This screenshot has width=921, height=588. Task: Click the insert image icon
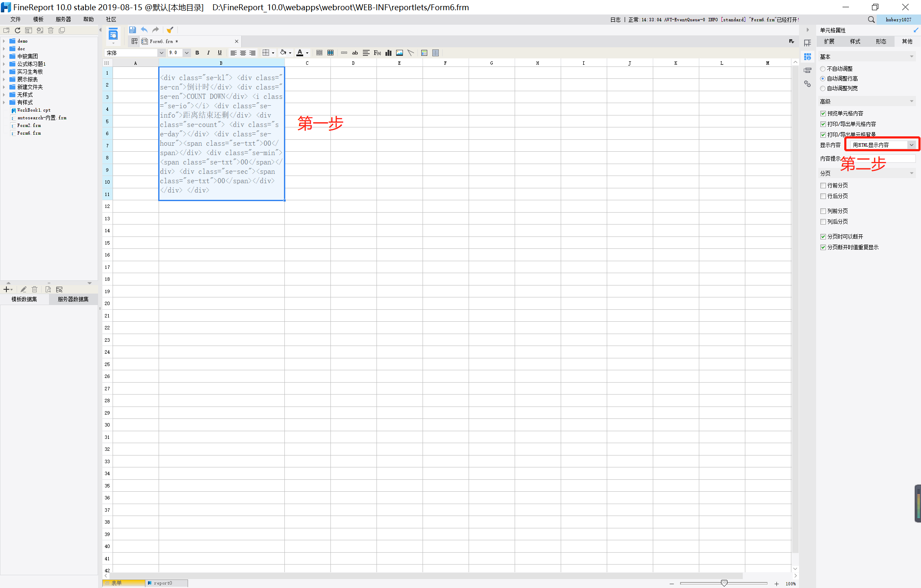(x=399, y=53)
